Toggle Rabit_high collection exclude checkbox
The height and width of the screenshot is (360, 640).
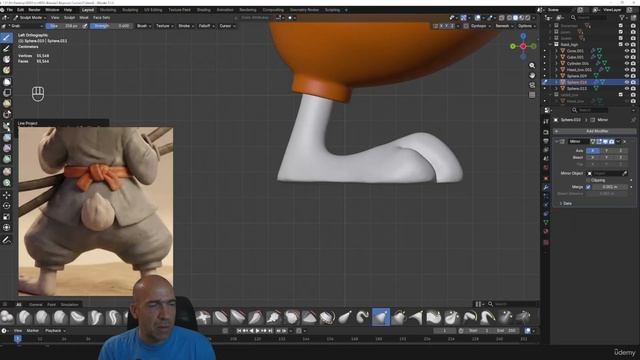[x=620, y=44]
